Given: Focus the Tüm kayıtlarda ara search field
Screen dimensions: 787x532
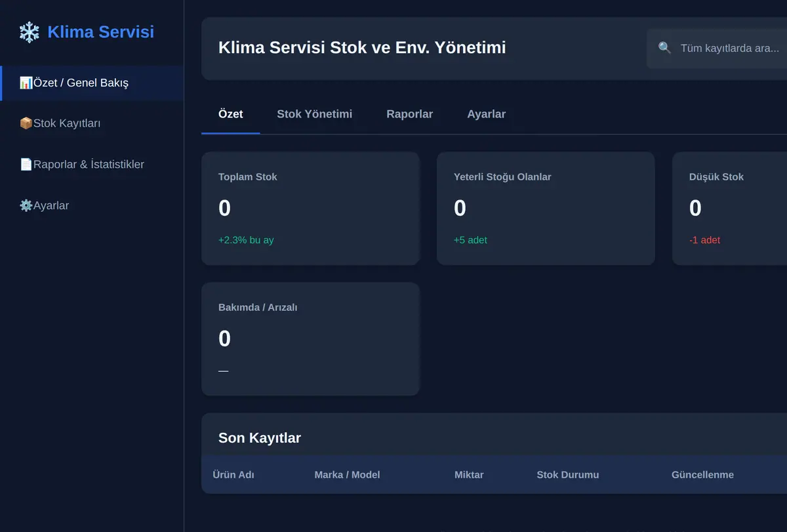Looking at the screenshot, I should click(717, 48).
